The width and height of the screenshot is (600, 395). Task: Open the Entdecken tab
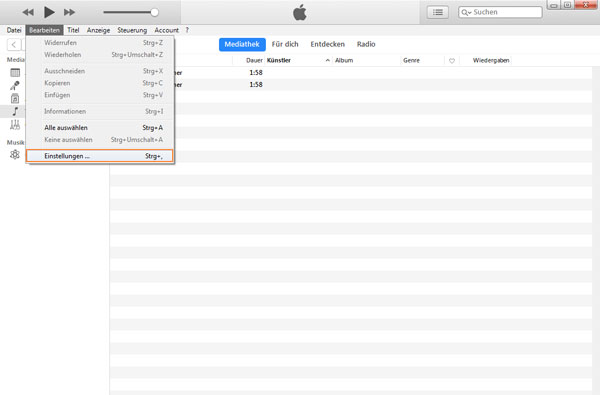(328, 44)
